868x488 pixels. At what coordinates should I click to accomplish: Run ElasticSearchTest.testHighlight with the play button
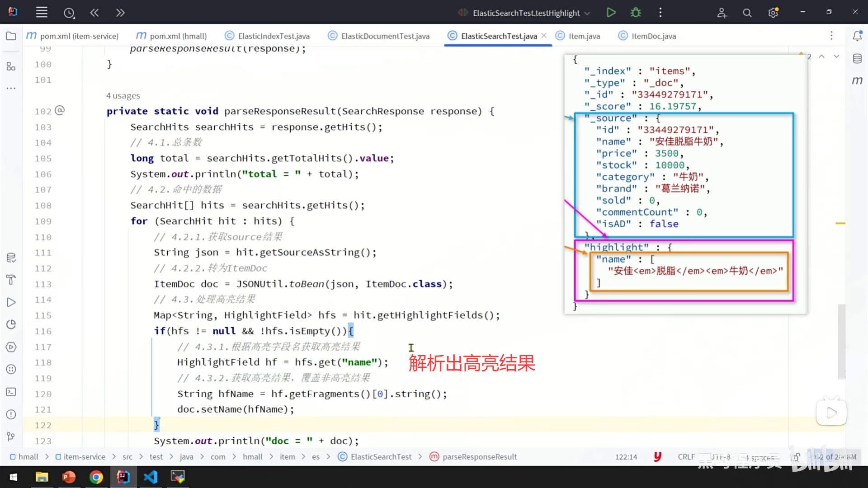(x=611, y=13)
